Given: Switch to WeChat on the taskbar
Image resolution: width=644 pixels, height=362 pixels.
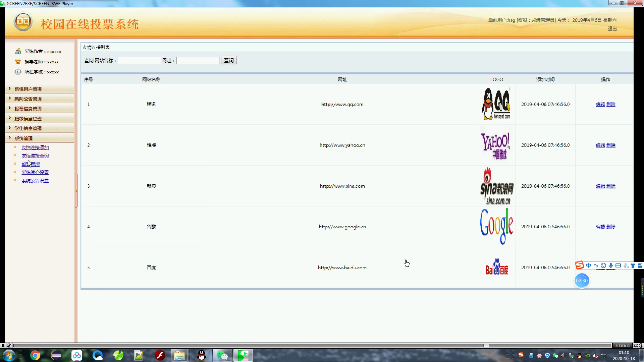Looking at the screenshot, I should point(222,355).
